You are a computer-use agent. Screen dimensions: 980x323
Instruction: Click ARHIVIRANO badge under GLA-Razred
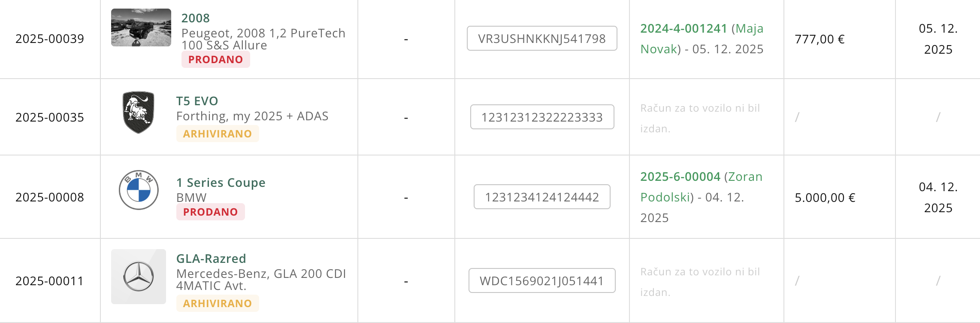coord(217,304)
